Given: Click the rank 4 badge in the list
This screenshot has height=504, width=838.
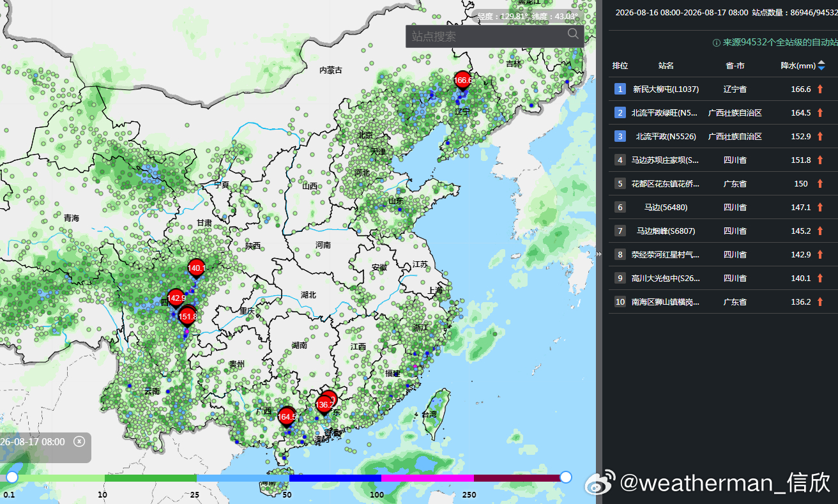Looking at the screenshot, I should coord(620,160).
